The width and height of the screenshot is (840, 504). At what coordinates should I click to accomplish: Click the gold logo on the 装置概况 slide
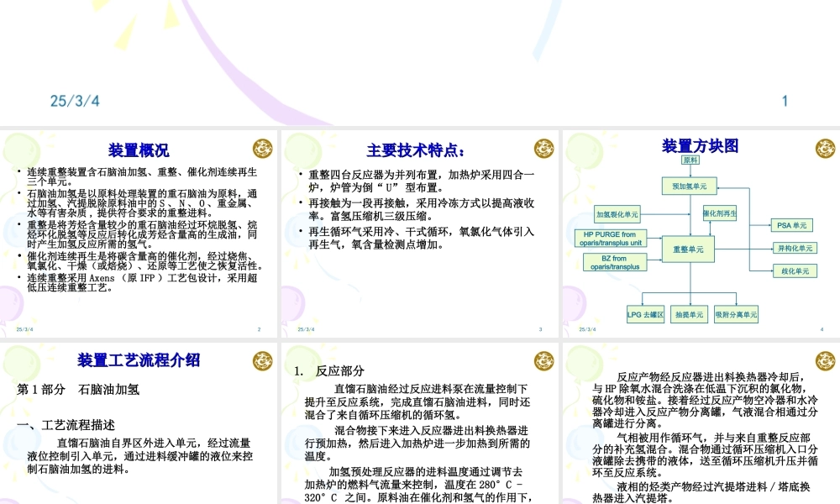click(262, 149)
